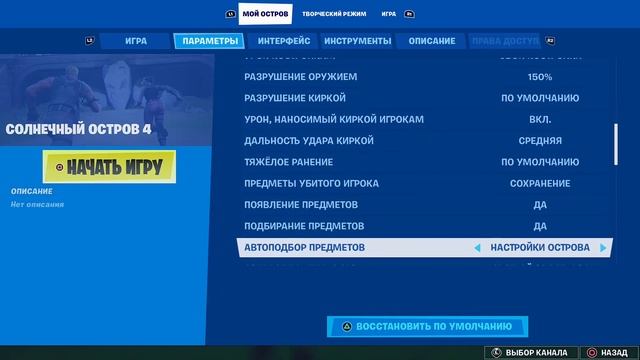Click the Начать игру button
Screen dimensions: 640x360
[x=109, y=167]
